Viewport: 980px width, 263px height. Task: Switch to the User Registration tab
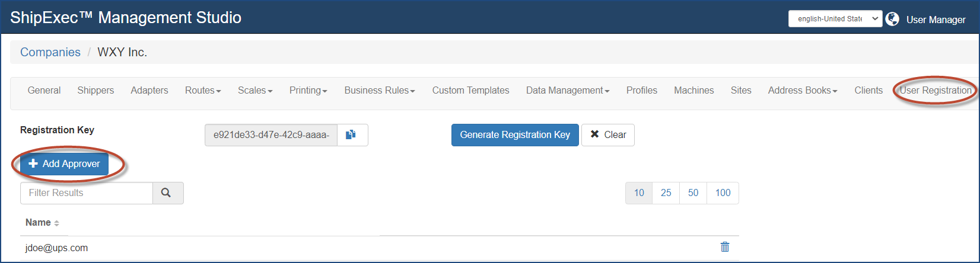pyautogui.click(x=936, y=91)
